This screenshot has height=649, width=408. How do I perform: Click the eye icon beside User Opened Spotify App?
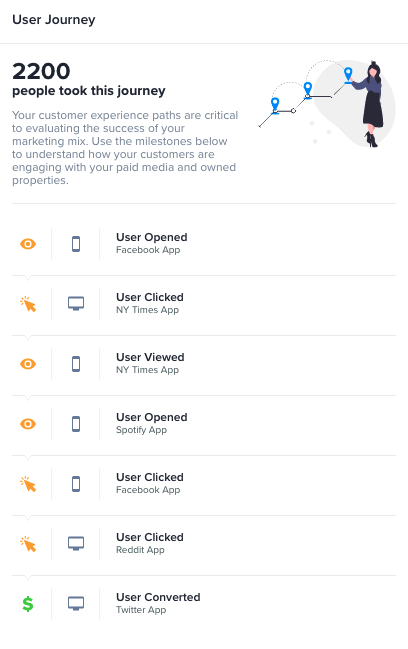(28, 424)
